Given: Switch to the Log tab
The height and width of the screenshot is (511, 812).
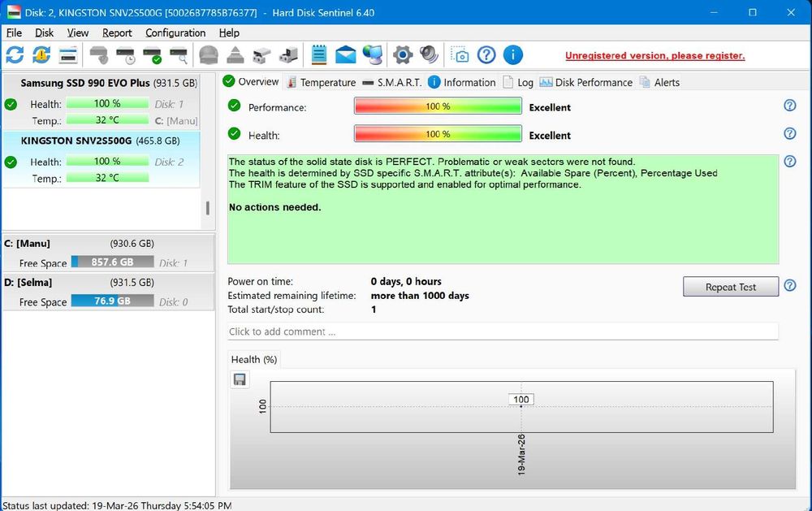Looking at the screenshot, I should (x=518, y=82).
